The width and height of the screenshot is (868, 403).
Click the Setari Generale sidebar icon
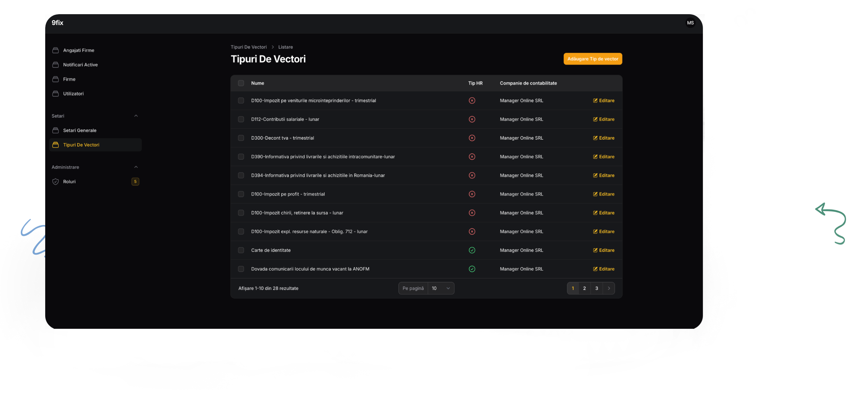pyautogui.click(x=55, y=131)
